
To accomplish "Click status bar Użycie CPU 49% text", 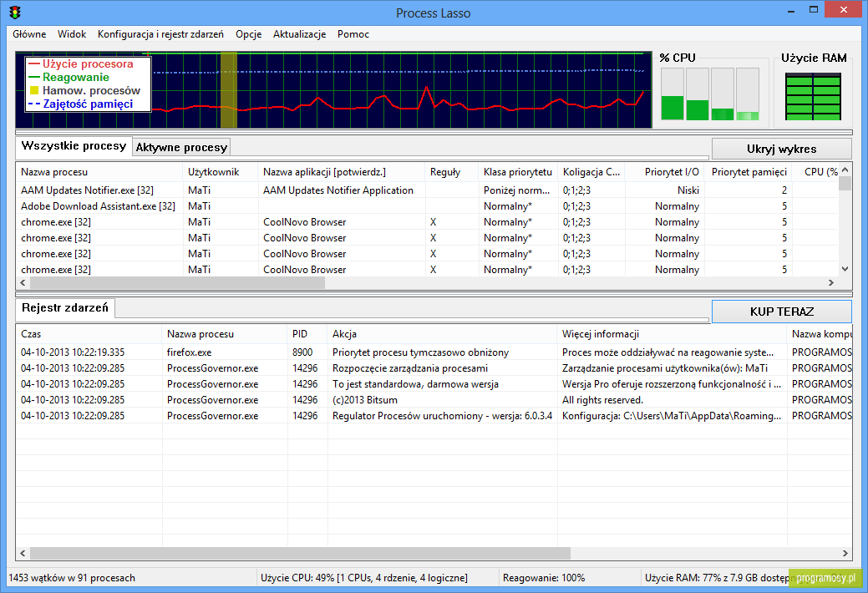I will [364, 578].
